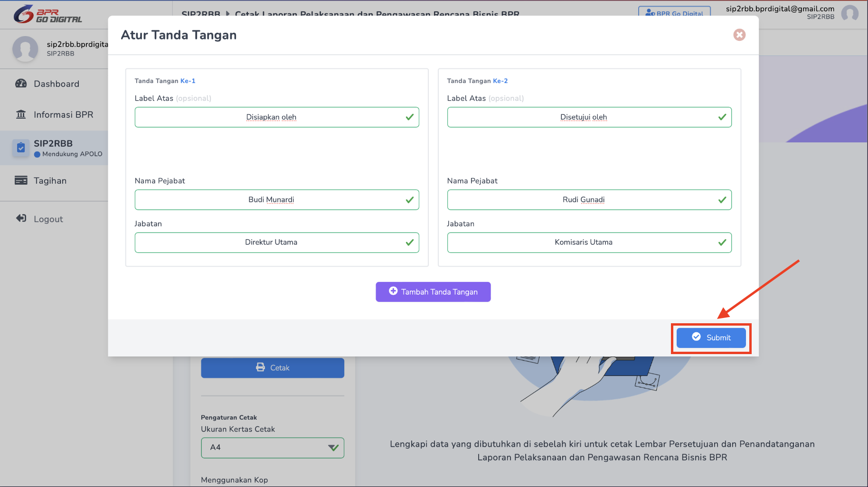Edit Jabatan field 'Direktur Utama'
Viewport: 868px width, 487px height.
coord(277,243)
